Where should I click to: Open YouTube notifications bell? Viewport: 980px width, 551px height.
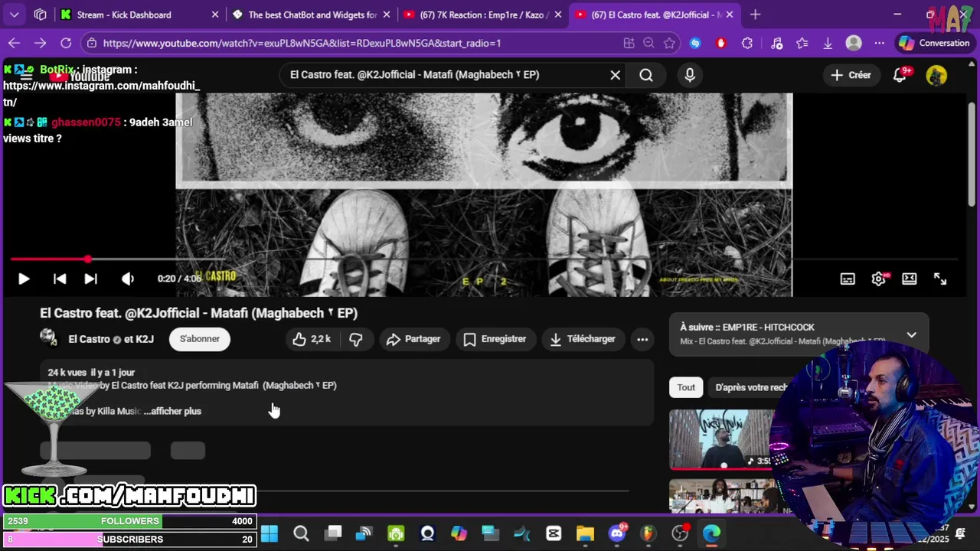click(x=901, y=75)
